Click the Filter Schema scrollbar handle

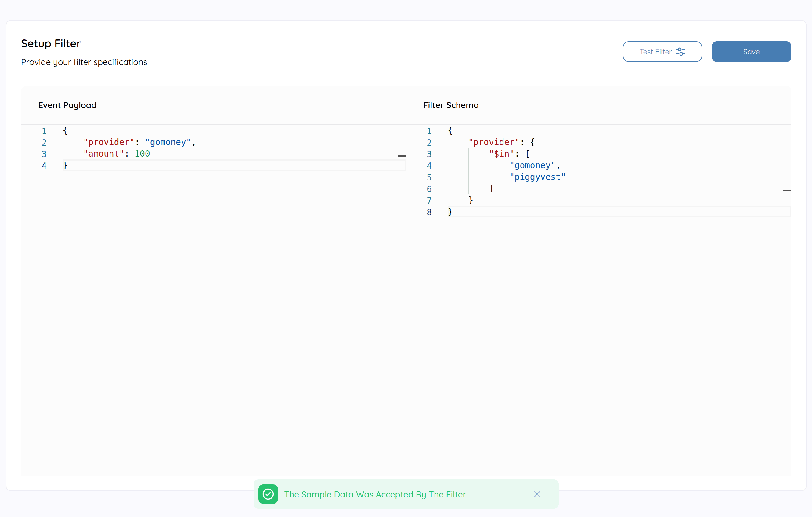tap(787, 190)
